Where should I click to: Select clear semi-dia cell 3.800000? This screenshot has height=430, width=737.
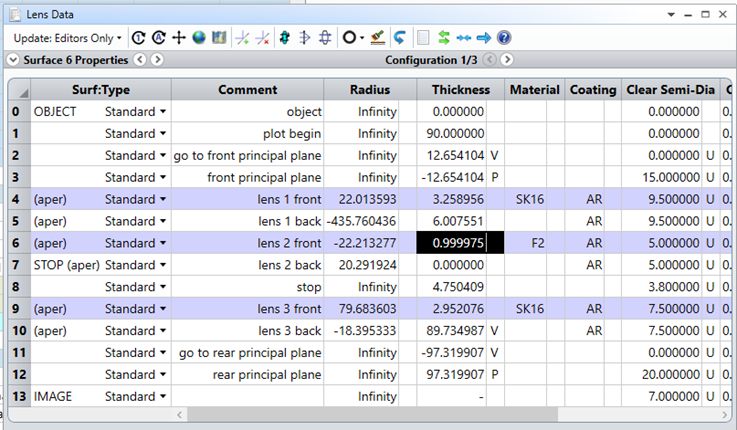pos(662,287)
